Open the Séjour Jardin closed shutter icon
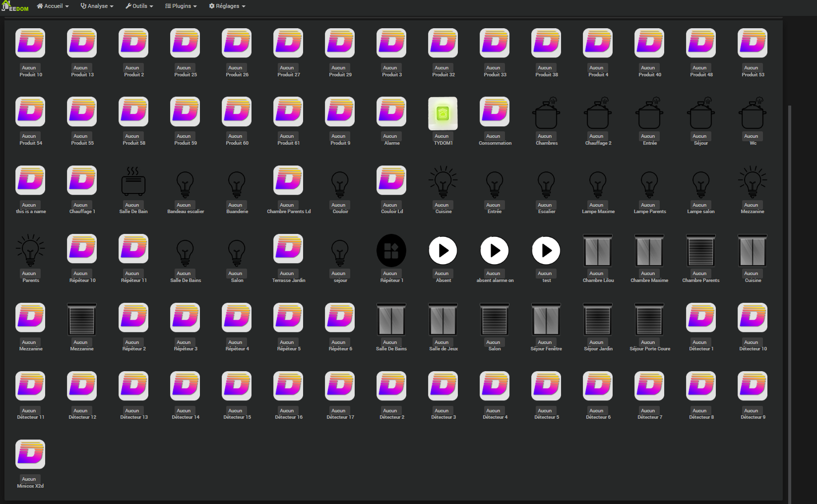The width and height of the screenshot is (817, 504). click(x=598, y=319)
